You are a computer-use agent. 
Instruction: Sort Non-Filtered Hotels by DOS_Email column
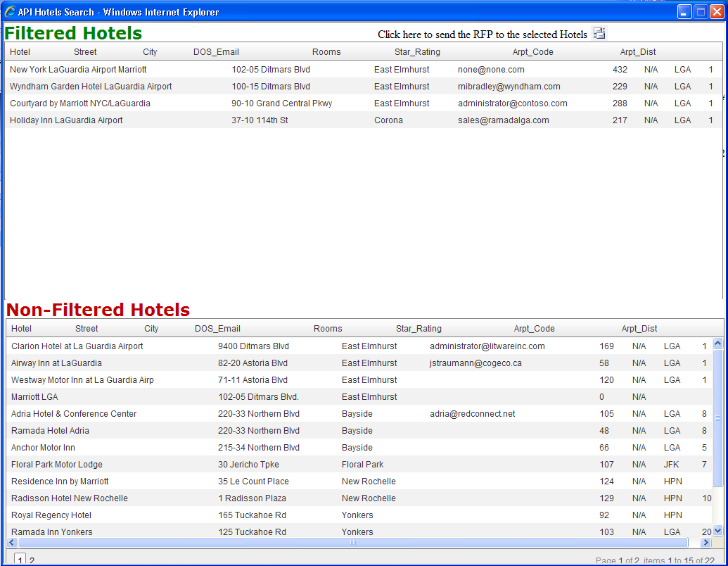pyautogui.click(x=217, y=329)
